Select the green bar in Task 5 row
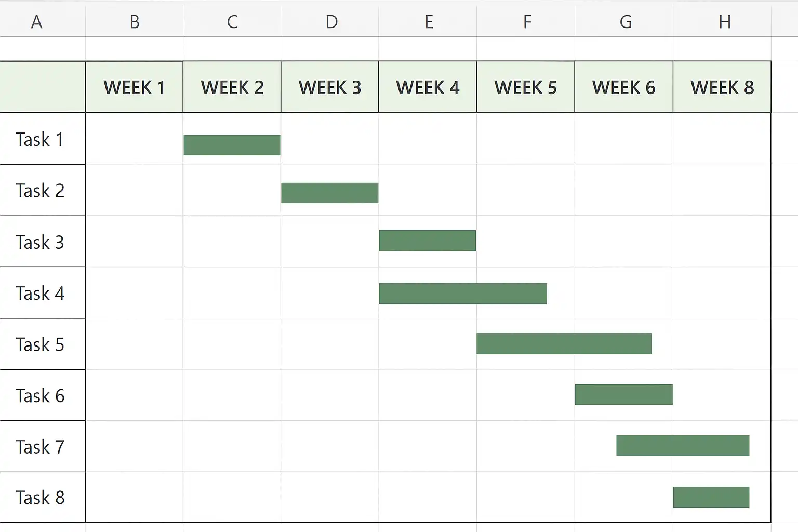The width and height of the screenshot is (798, 532). point(564,344)
